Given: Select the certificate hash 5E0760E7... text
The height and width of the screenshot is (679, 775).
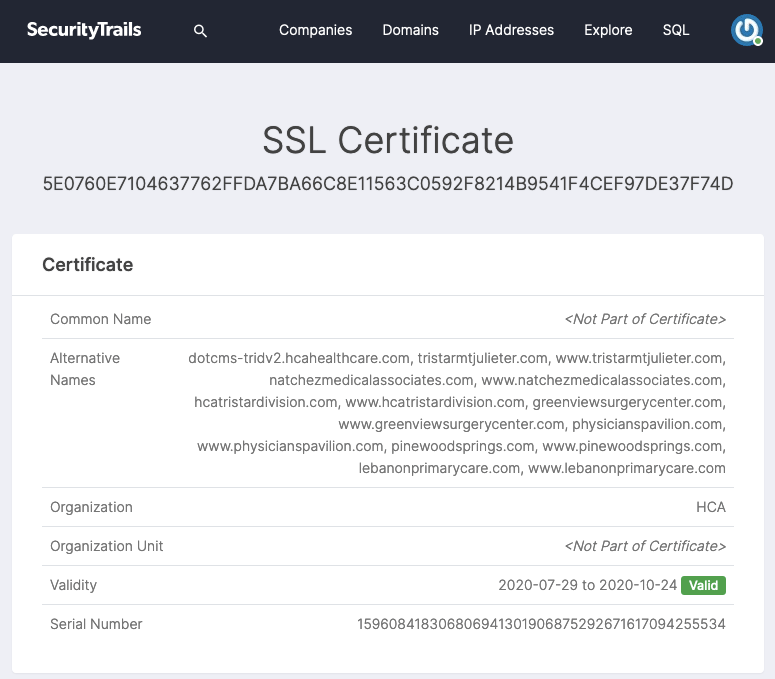Looking at the screenshot, I should pos(388,184).
